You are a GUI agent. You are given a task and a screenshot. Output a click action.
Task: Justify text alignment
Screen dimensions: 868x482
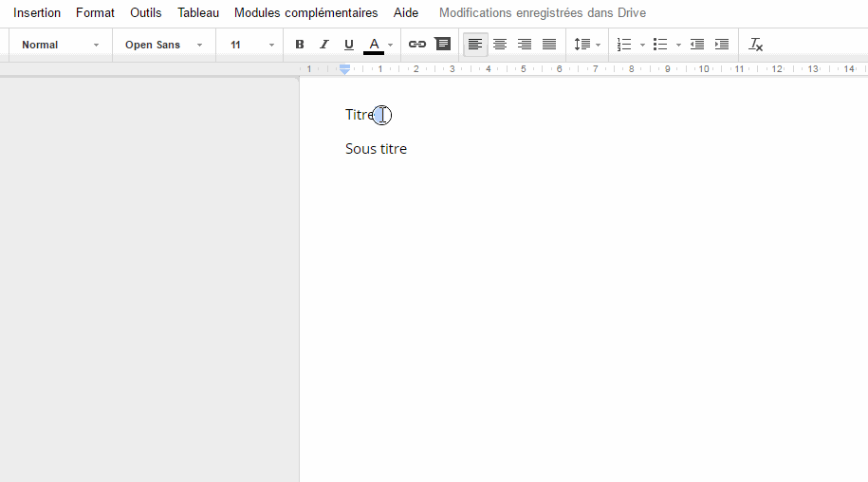coord(549,45)
